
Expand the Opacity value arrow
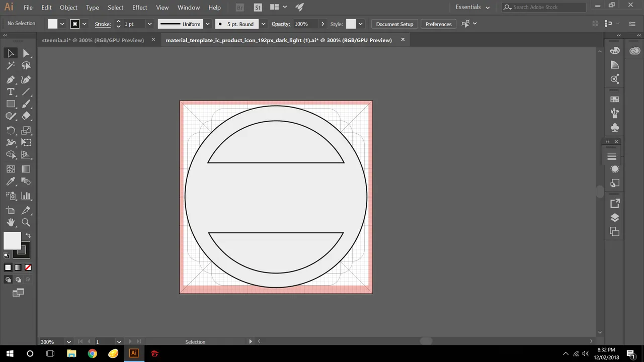point(323,24)
